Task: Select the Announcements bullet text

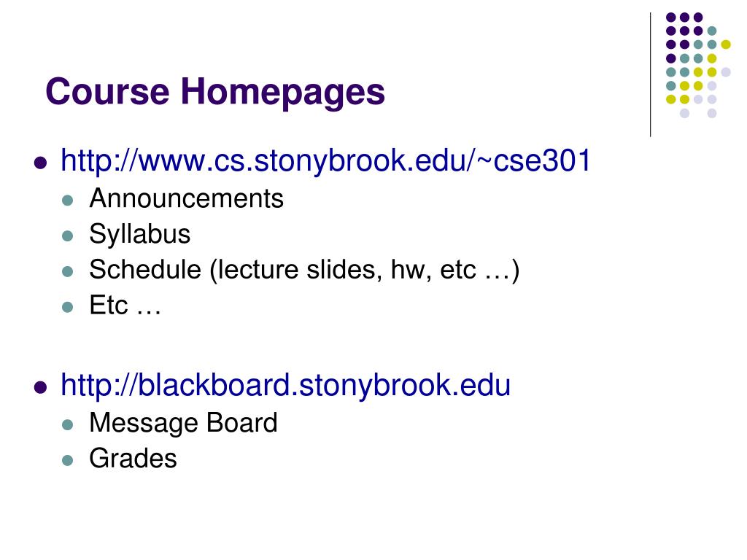Action: point(186,198)
